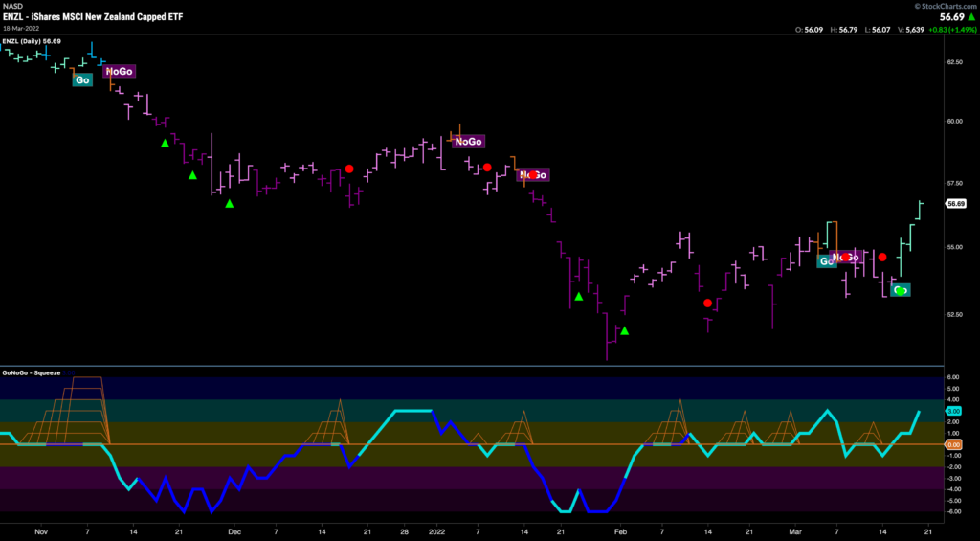Click the -3.00 oscillator axis label

click(x=953, y=479)
